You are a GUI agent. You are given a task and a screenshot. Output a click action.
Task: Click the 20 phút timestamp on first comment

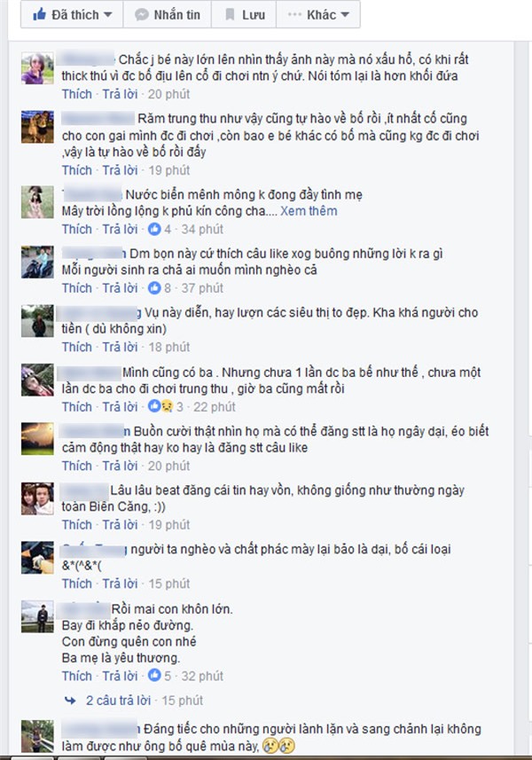168,93
